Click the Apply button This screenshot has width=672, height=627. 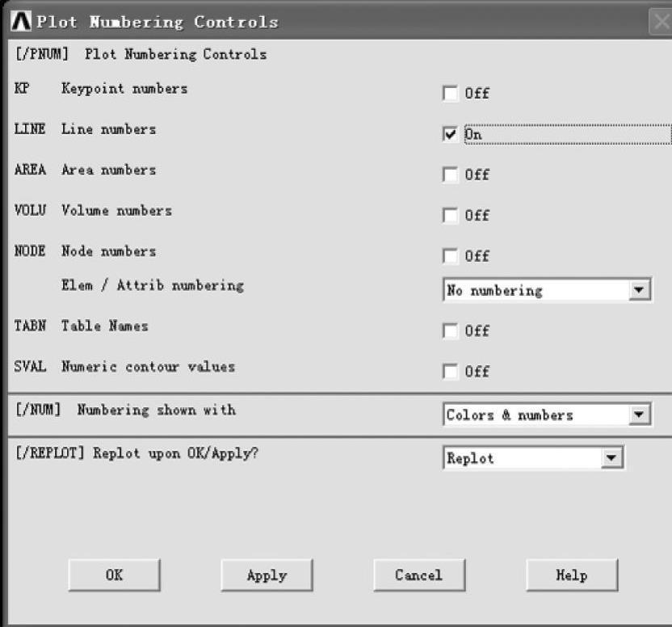pyautogui.click(x=267, y=575)
